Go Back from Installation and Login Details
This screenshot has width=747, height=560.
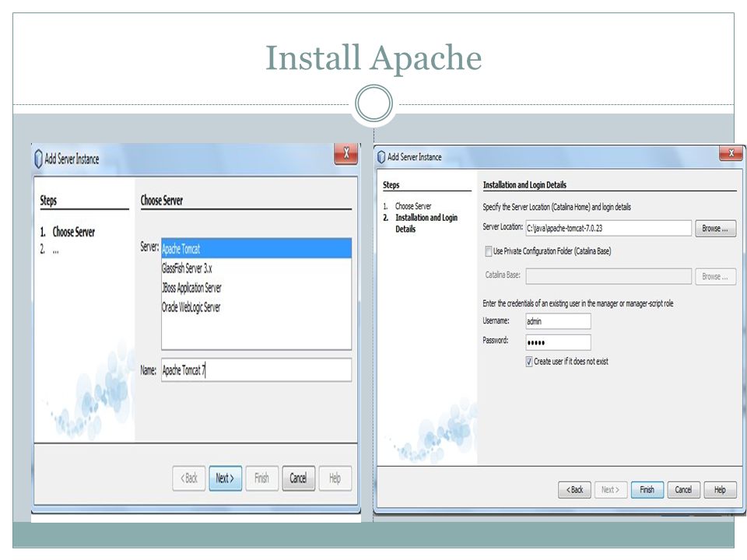(x=574, y=489)
